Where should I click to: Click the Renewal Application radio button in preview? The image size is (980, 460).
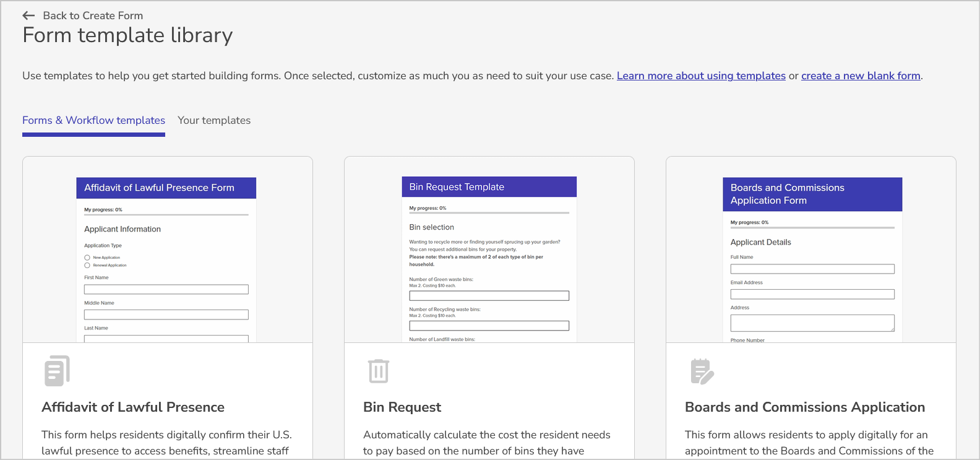[87, 265]
